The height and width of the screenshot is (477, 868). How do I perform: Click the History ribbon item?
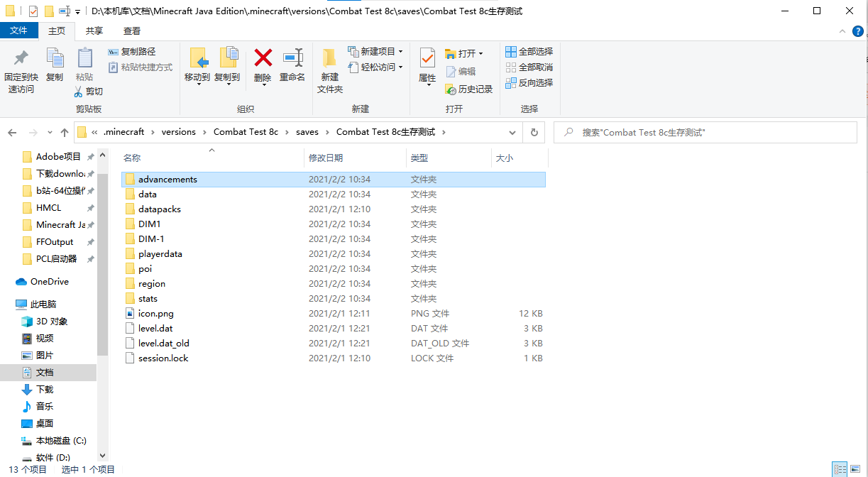[468, 89]
